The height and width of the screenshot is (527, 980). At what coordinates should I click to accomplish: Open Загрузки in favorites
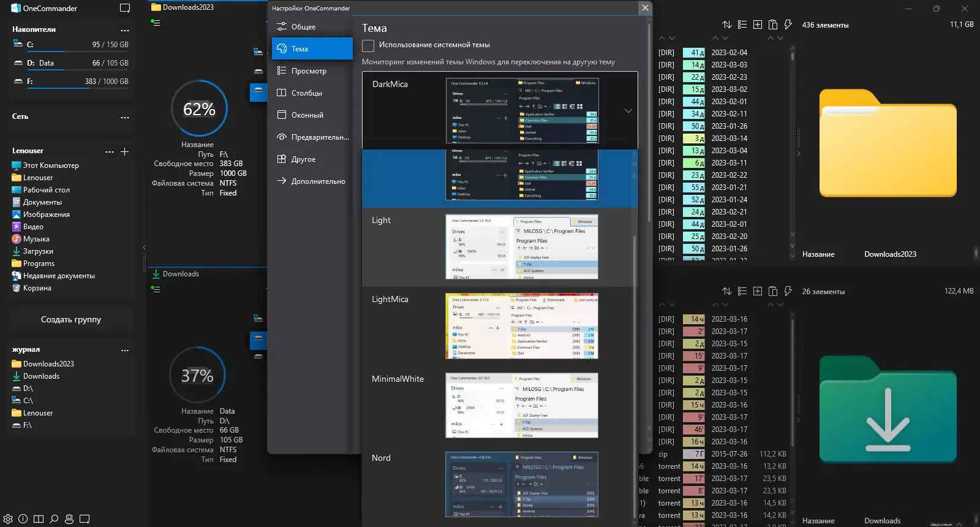[32, 251]
